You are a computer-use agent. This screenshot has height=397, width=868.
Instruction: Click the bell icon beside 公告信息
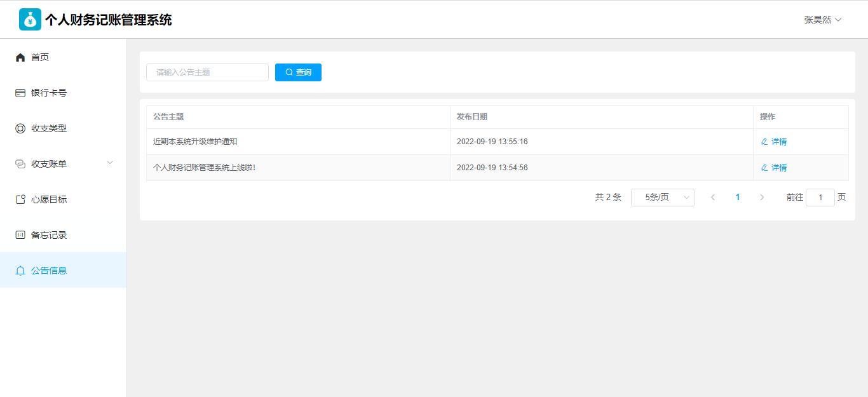tap(20, 271)
